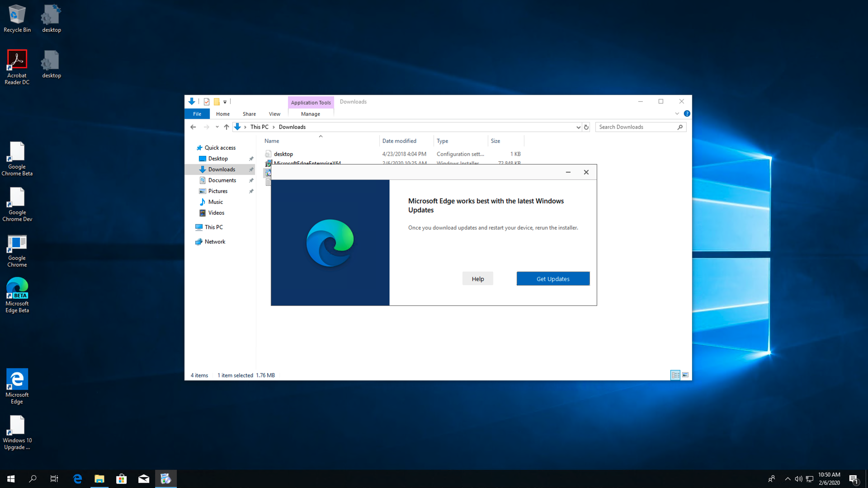Refresh the Downloads folder view
Image resolution: width=868 pixels, height=488 pixels.
pyautogui.click(x=586, y=127)
